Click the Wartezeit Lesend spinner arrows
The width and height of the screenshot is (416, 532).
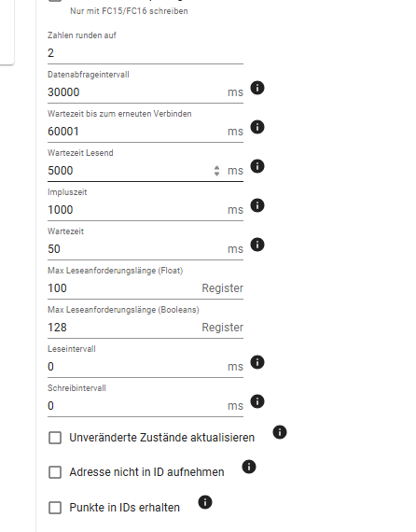tap(216, 170)
